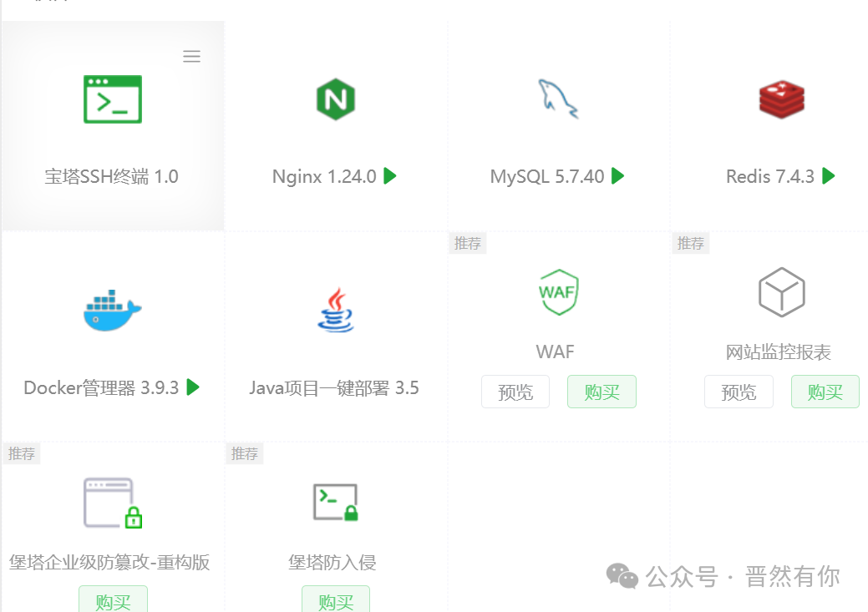Click the 推荐 tag on 堡塔企业级防篡改 card
Viewport: 868px width, 612px height.
pos(22,453)
